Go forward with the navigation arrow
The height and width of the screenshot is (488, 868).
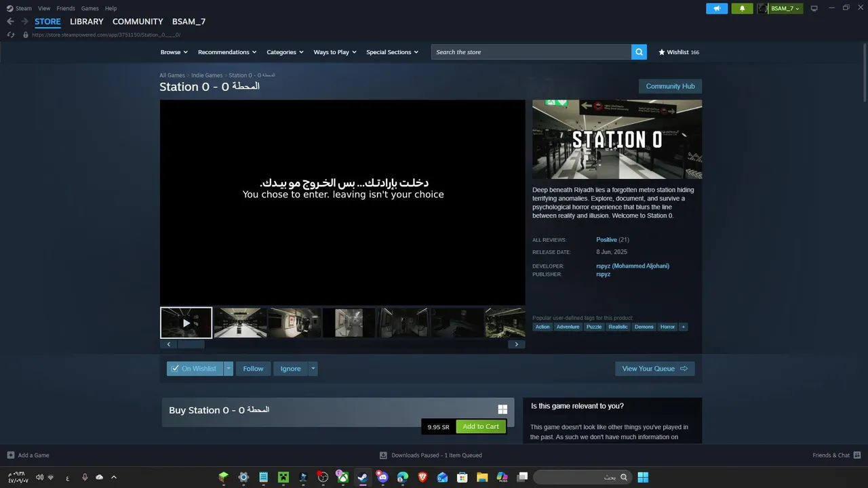click(x=24, y=22)
